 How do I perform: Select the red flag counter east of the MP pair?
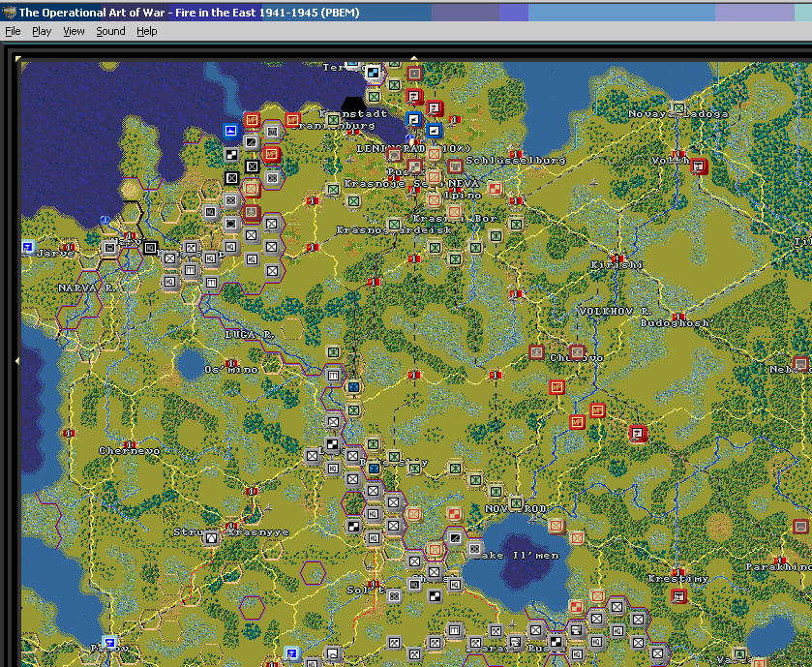tap(638, 433)
